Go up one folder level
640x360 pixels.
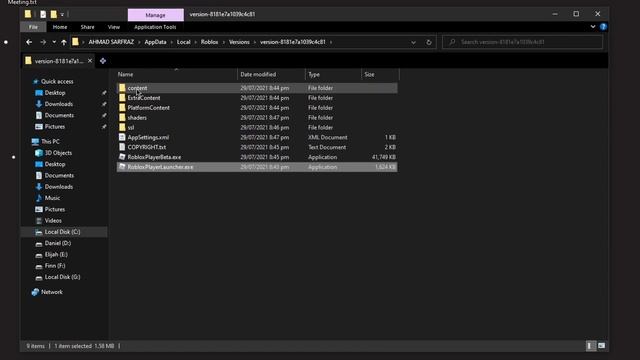coord(64,42)
